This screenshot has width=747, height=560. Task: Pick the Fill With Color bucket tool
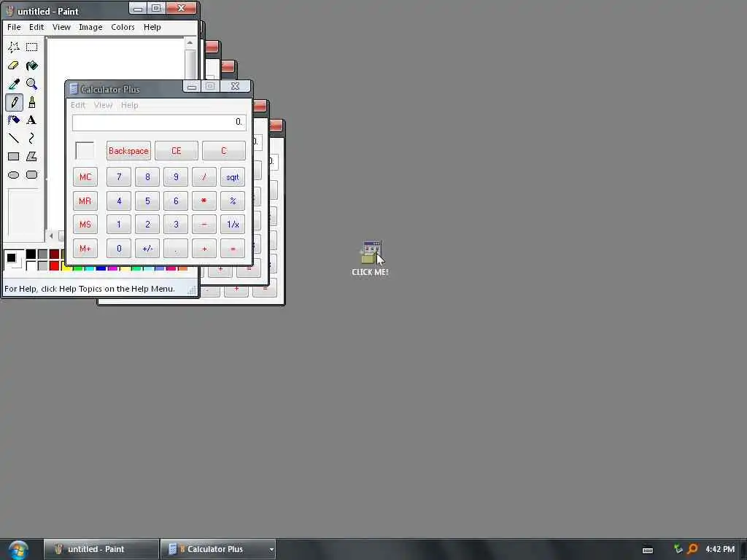tap(32, 65)
